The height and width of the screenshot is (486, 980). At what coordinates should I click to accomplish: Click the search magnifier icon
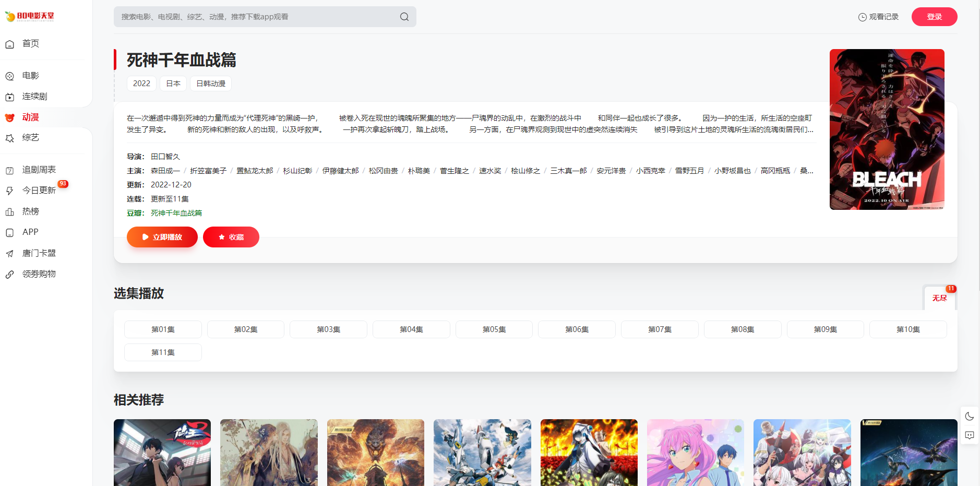pyautogui.click(x=404, y=17)
